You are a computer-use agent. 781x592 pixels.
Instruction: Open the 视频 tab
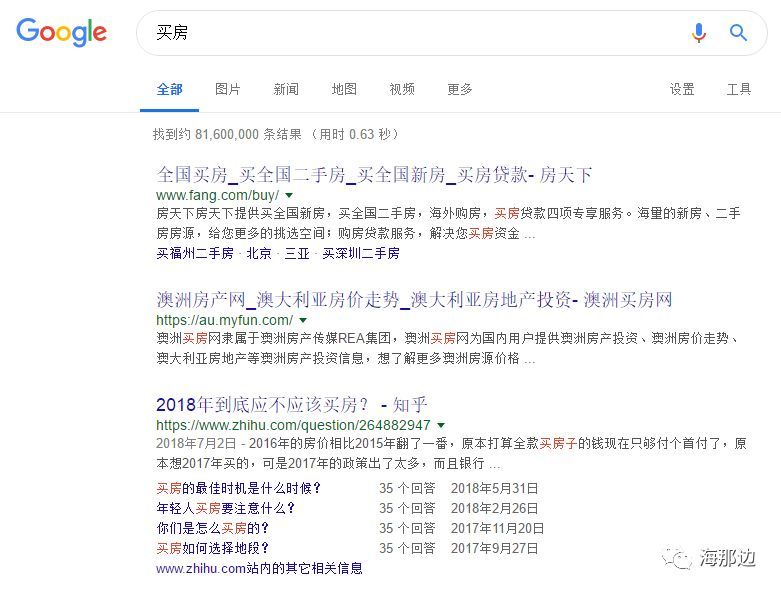[402, 89]
